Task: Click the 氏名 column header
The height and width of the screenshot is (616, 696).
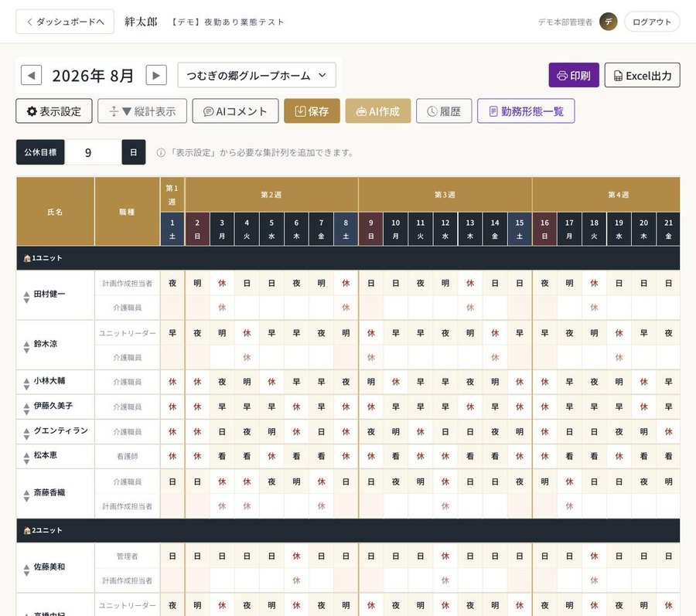Action: pos(55,212)
